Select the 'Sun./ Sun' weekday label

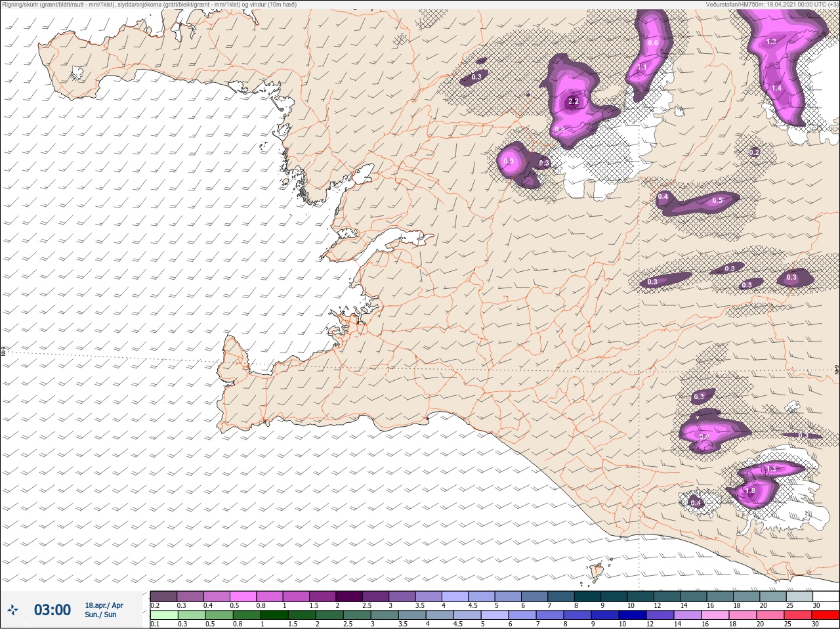click(x=101, y=615)
